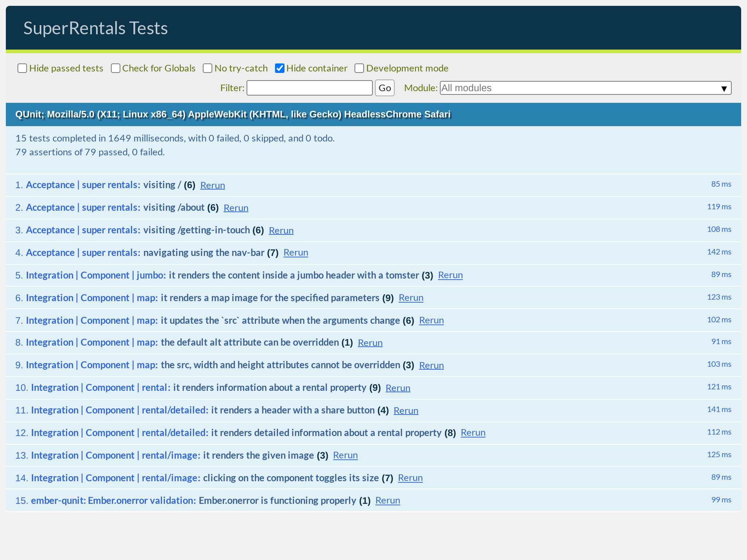Rerun test 3 visiting /getting-in-touch
This screenshot has height=560, width=747.
281,230
